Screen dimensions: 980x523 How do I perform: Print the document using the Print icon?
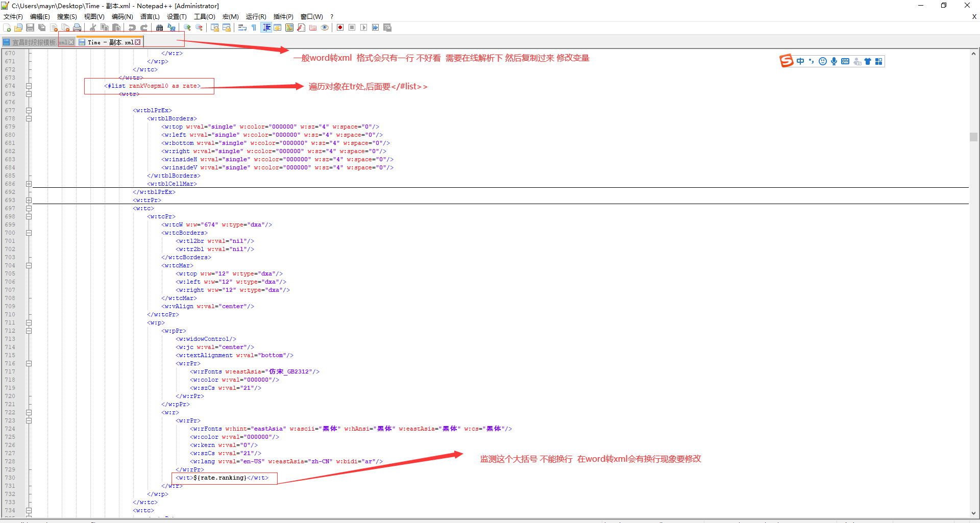point(77,28)
